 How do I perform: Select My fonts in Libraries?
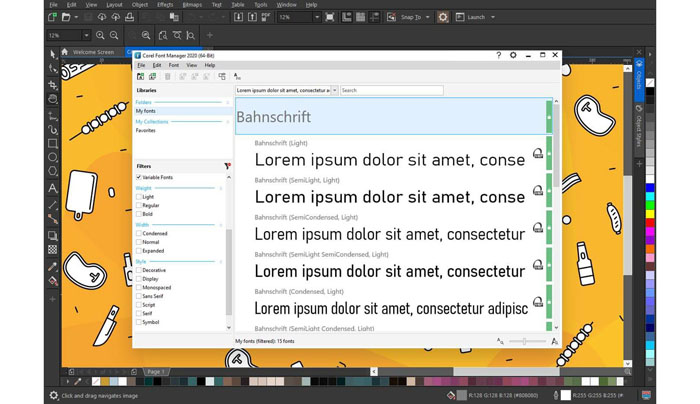[x=146, y=111]
